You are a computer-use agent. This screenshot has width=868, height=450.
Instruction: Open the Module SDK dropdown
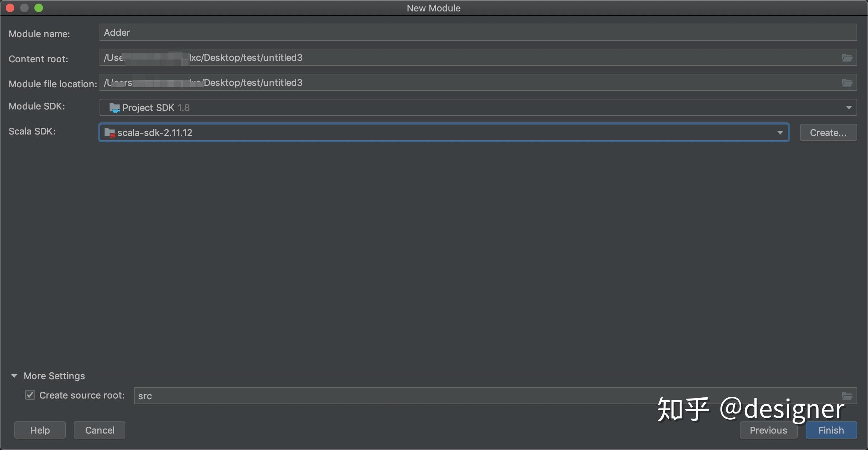pos(478,107)
